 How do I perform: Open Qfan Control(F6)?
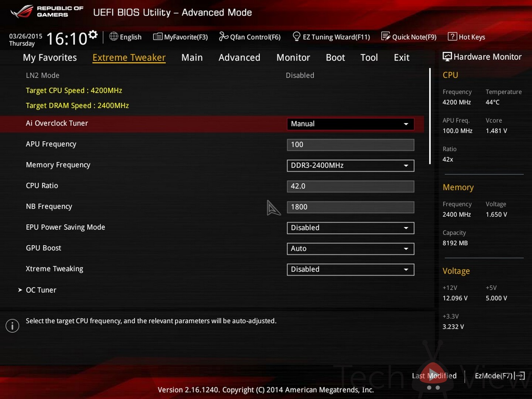coord(250,37)
